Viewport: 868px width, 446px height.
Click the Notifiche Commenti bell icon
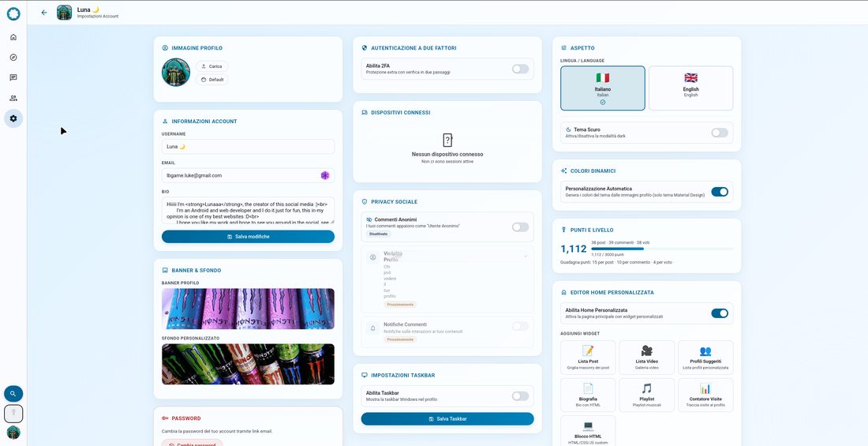tap(373, 328)
